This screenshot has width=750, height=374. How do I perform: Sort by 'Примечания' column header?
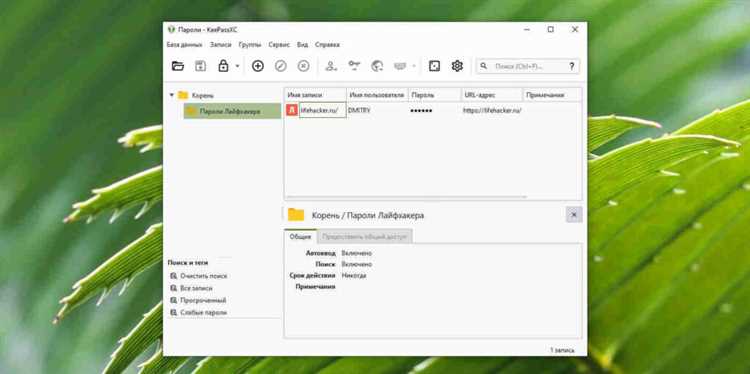(552, 95)
